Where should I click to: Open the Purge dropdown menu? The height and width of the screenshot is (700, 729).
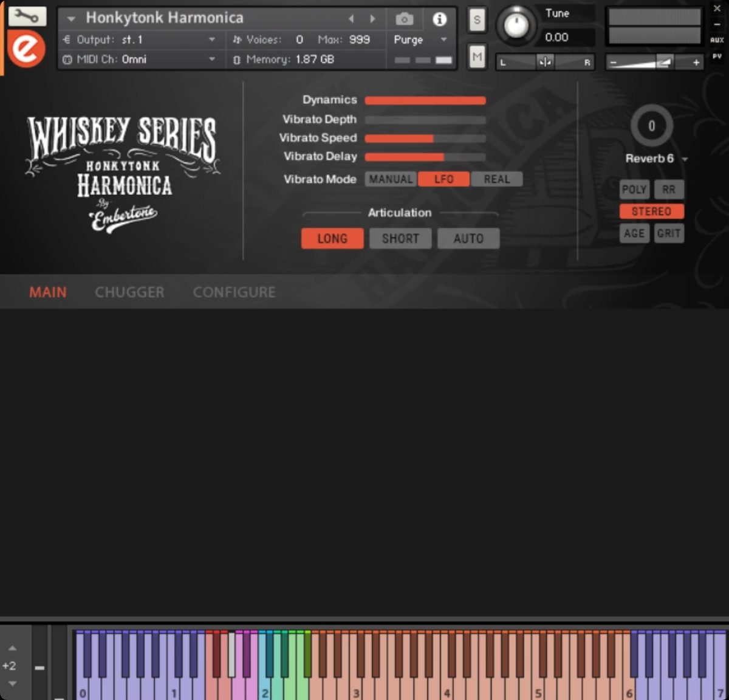[420, 39]
